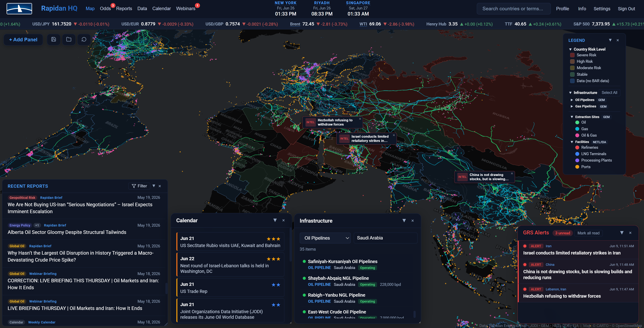Open the Brent ticker link
This screenshot has height=328, width=644.
pos(295,24)
